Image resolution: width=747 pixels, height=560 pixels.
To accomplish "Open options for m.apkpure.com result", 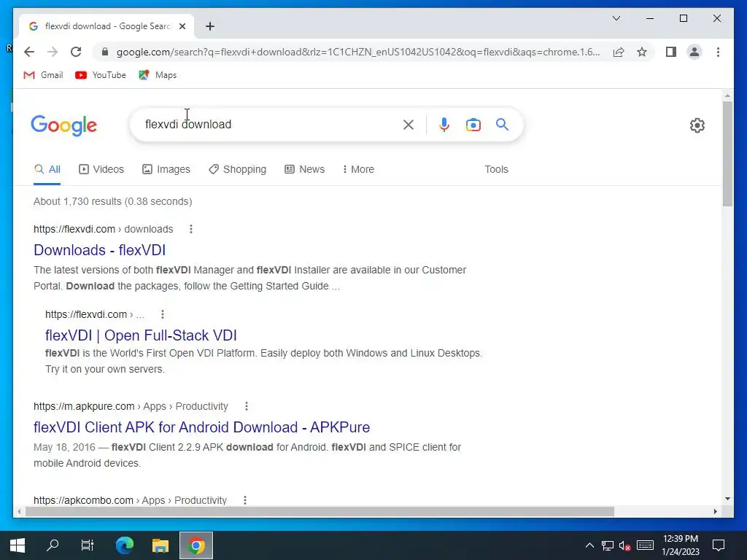I will tap(247, 406).
